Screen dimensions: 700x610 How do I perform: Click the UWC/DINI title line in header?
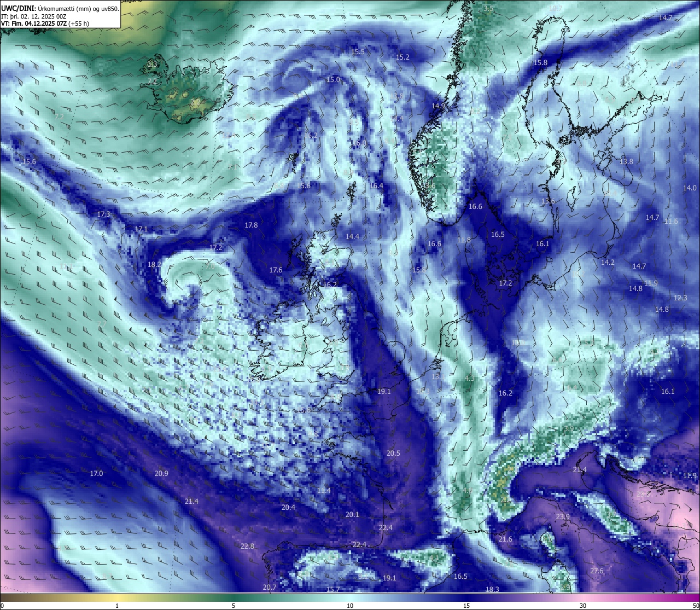60,8
